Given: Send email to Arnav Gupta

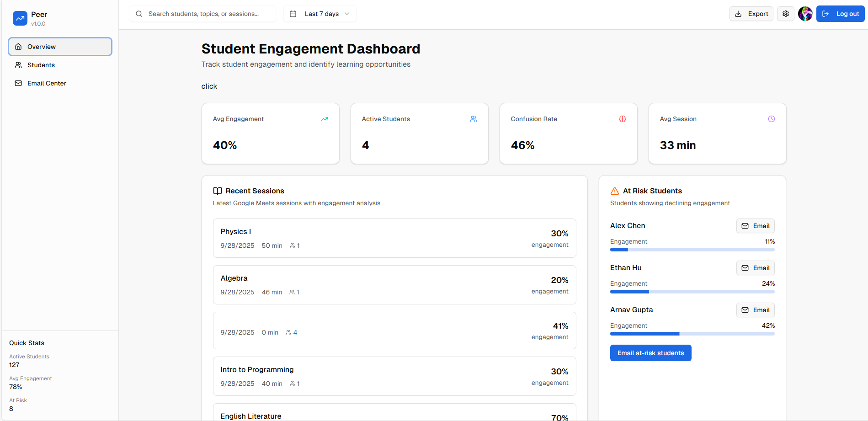Looking at the screenshot, I should pos(756,310).
